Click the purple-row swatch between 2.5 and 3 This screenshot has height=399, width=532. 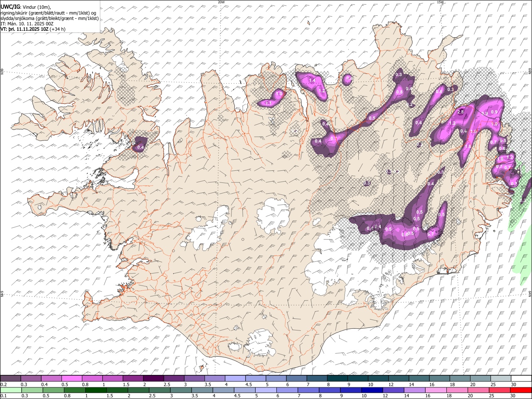[x=174, y=378]
